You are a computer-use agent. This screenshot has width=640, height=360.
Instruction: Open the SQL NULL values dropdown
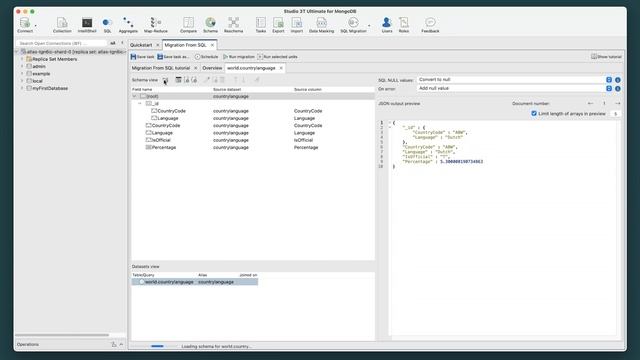pos(609,80)
